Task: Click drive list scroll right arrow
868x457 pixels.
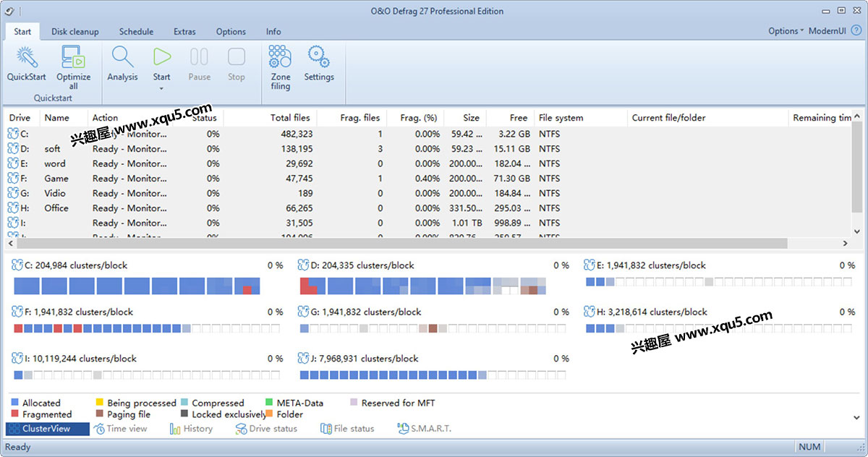Action: (x=844, y=244)
